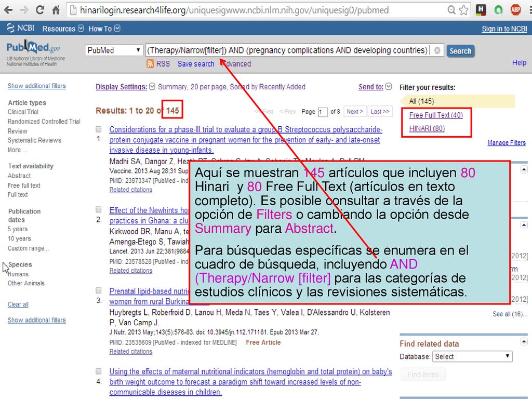Image resolution: width=532 pixels, height=399 pixels.
Task: Filter by Full text availability
Action: click(x=18, y=194)
